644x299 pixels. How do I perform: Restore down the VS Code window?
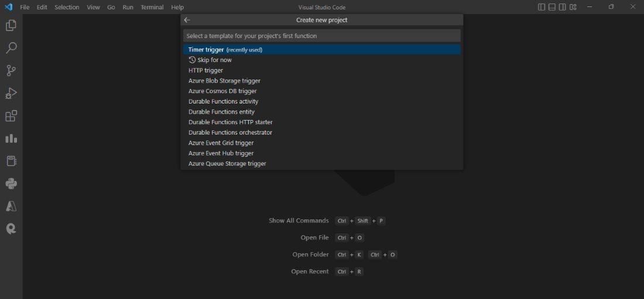tap(611, 7)
